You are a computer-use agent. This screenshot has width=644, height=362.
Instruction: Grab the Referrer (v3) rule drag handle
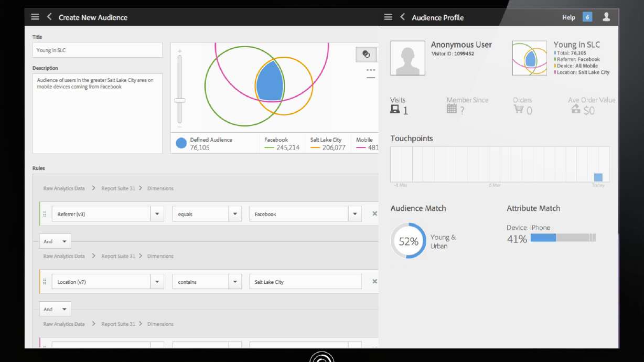click(x=45, y=214)
